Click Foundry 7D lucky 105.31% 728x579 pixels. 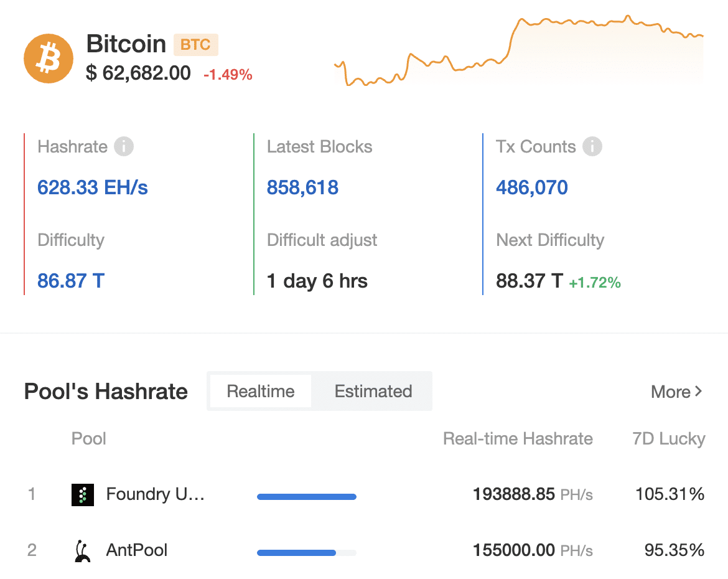[x=670, y=494]
